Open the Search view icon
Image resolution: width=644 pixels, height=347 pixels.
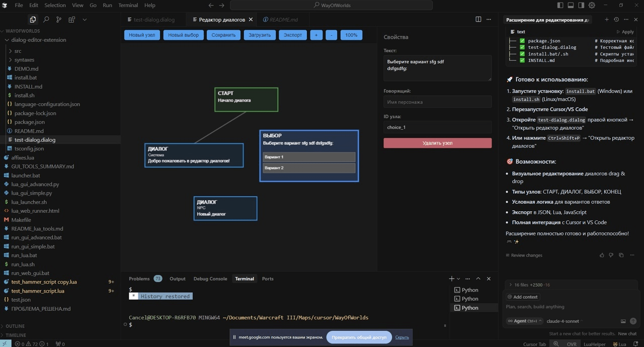46,20
